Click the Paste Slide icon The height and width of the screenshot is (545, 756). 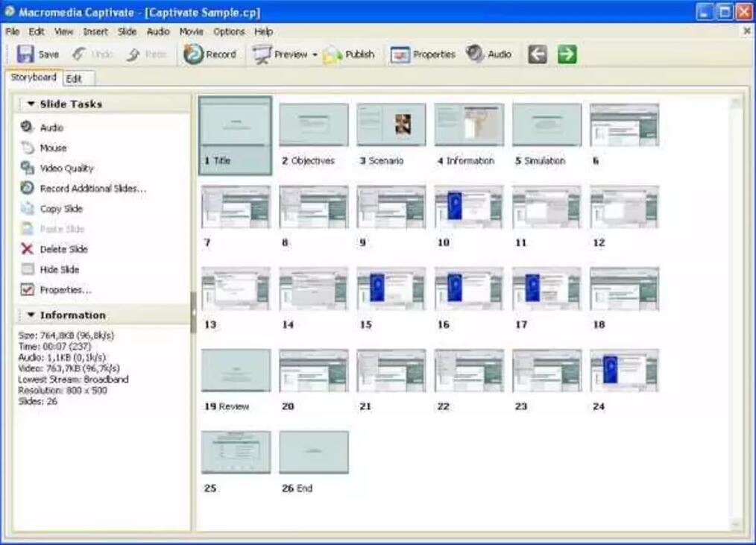pos(28,228)
